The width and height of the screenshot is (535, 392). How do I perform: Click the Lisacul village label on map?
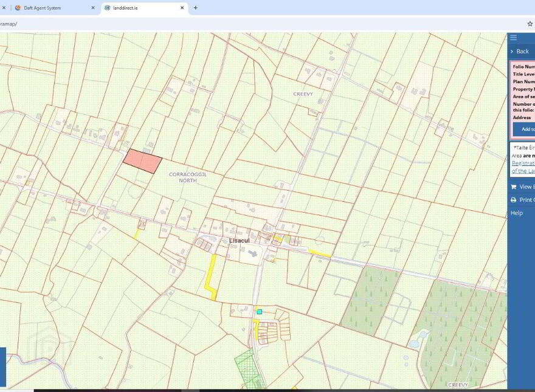[x=239, y=241]
